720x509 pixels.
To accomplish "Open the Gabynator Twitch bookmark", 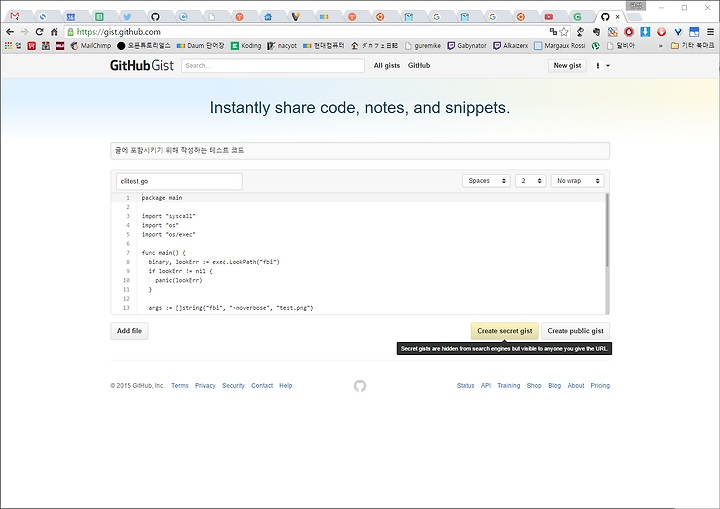I will [x=467, y=45].
